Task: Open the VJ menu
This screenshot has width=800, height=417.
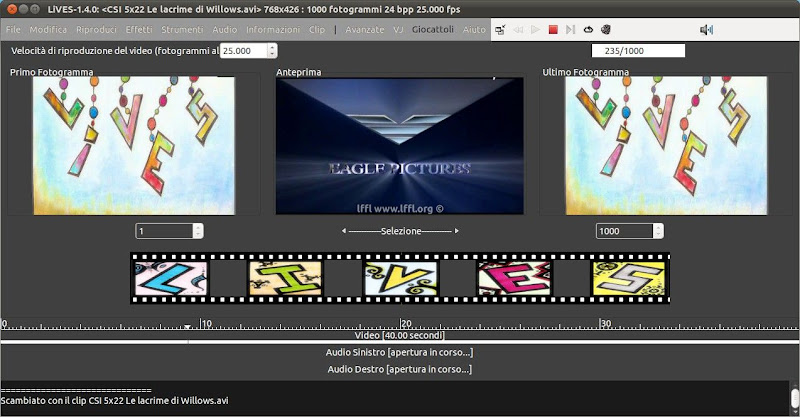Action: (x=398, y=30)
